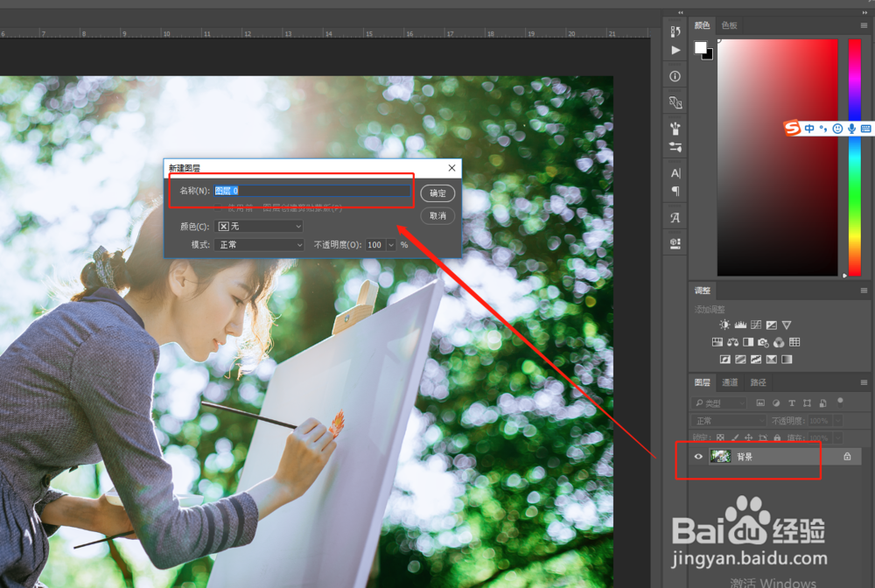The image size is (875, 588).
Task: Open the Clone Source panel icon
Action: [675, 102]
